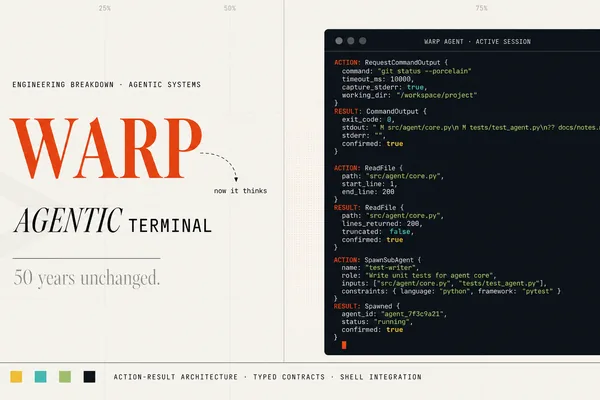This screenshot has height=400, width=600.
Task: Click the role 'Write unit tests for agent core' line
Action: (419, 276)
